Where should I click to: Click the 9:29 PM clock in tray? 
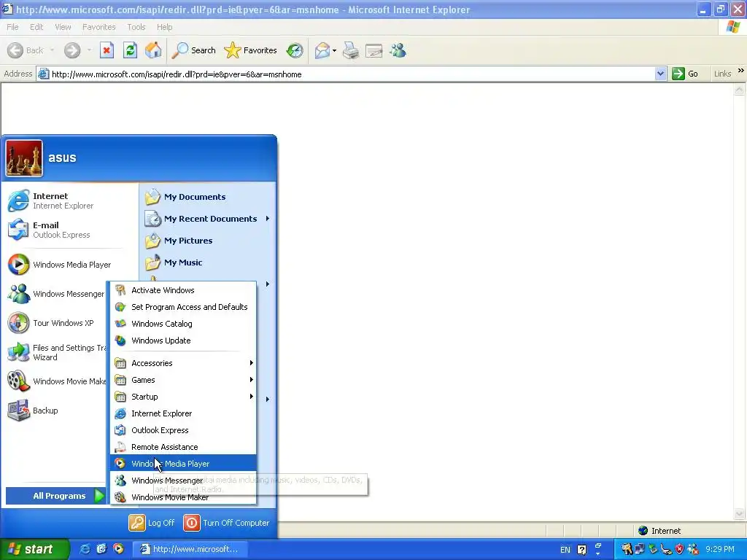[x=720, y=549]
